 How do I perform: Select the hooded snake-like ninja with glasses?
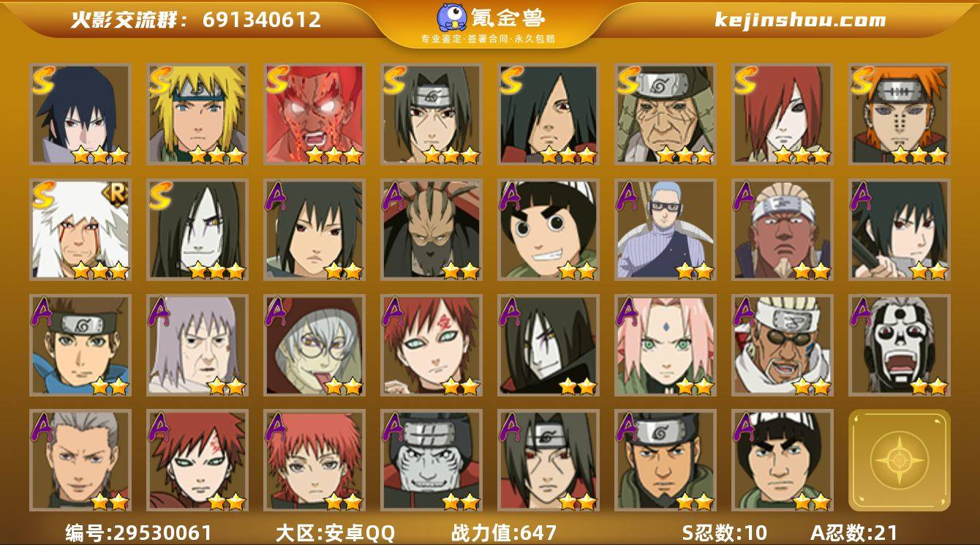(314, 345)
